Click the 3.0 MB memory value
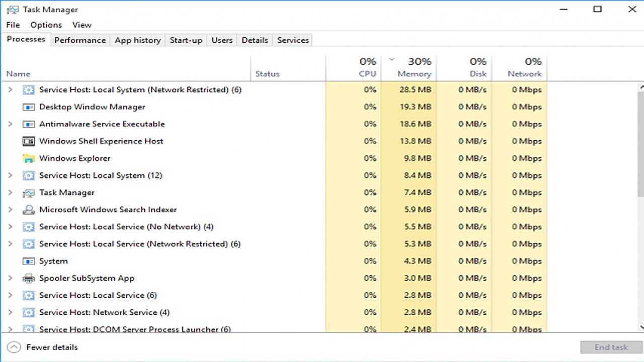The image size is (644, 362). click(418, 279)
